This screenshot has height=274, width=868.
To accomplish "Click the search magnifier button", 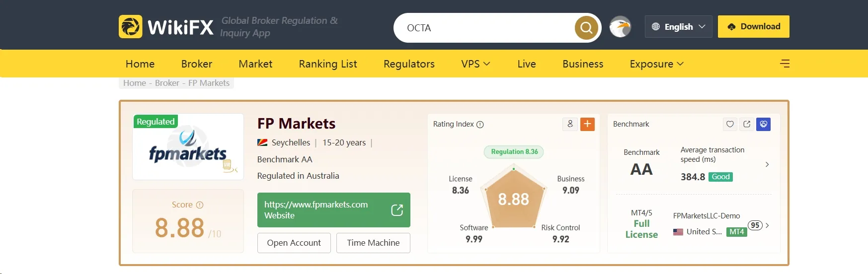I will pos(586,28).
